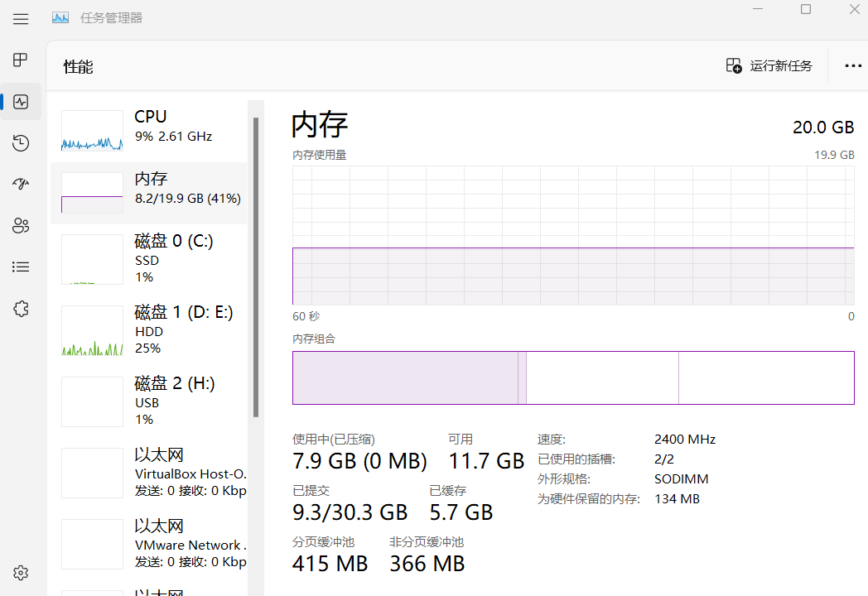Click the 性能 page heading
The width and height of the screenshot is (868, 596).
(78, 67)
